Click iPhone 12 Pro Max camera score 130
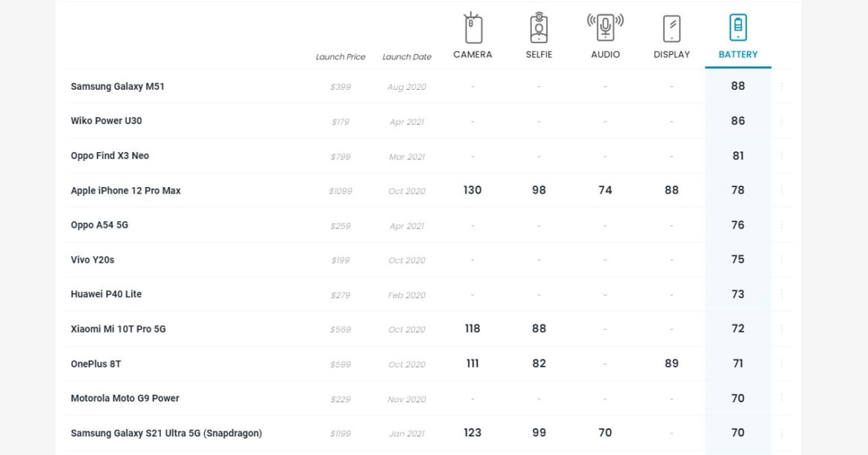The height and width of the screenshot is (455, 868). 473,190
